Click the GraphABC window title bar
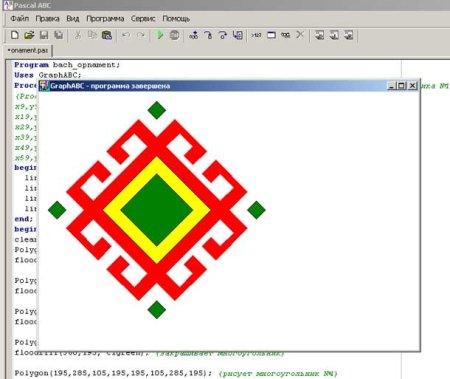450x379 pixels. pyautogui.click(x=212, y=86)
